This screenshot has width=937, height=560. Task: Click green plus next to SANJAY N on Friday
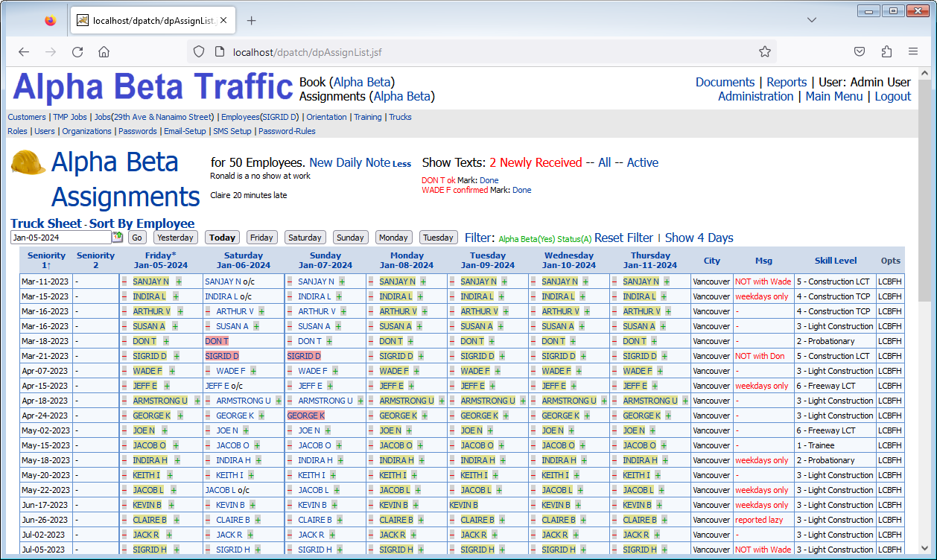pyautogui.click(x=179, y=281)
